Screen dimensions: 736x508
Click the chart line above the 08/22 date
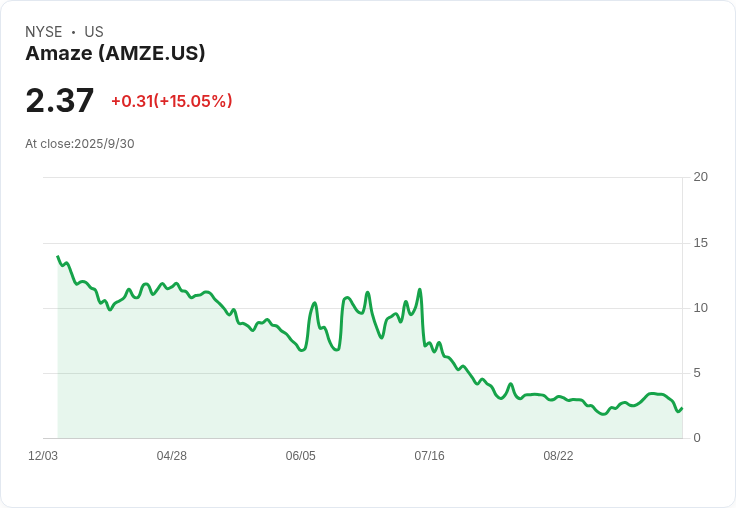point(558,399)
